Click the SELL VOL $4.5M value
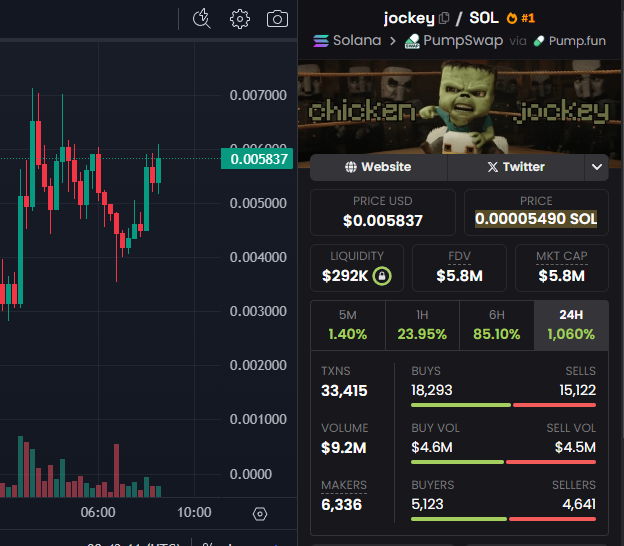624x546 pixels. pyautogui.click(x=575, y=447)
